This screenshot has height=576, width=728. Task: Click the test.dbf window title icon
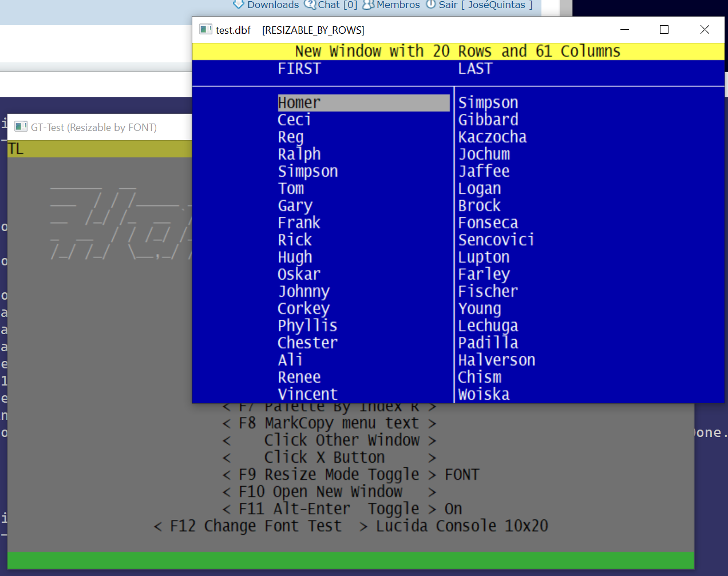click(x=205, y=29)
